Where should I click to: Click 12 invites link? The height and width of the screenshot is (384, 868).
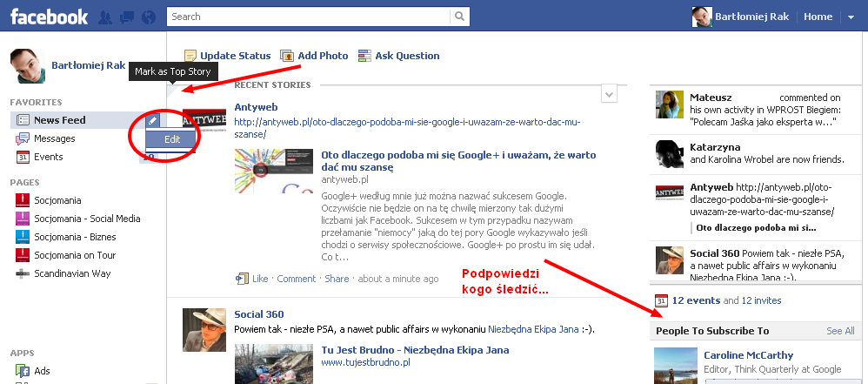click(x=761, y=300)
